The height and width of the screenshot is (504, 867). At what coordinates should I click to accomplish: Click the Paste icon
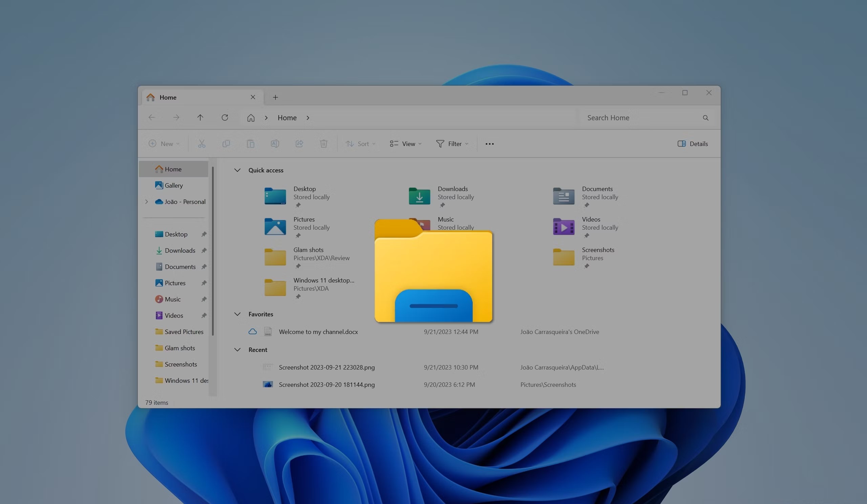pyautogui.click(x=251, y=144)
